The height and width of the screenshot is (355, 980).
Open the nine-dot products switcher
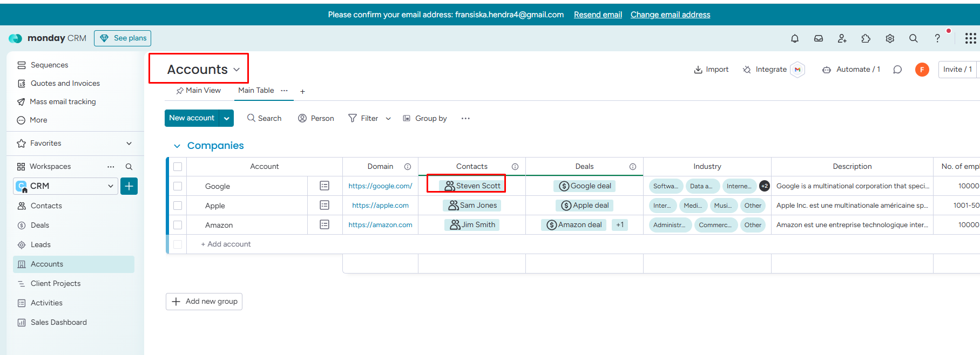point(970,38)
